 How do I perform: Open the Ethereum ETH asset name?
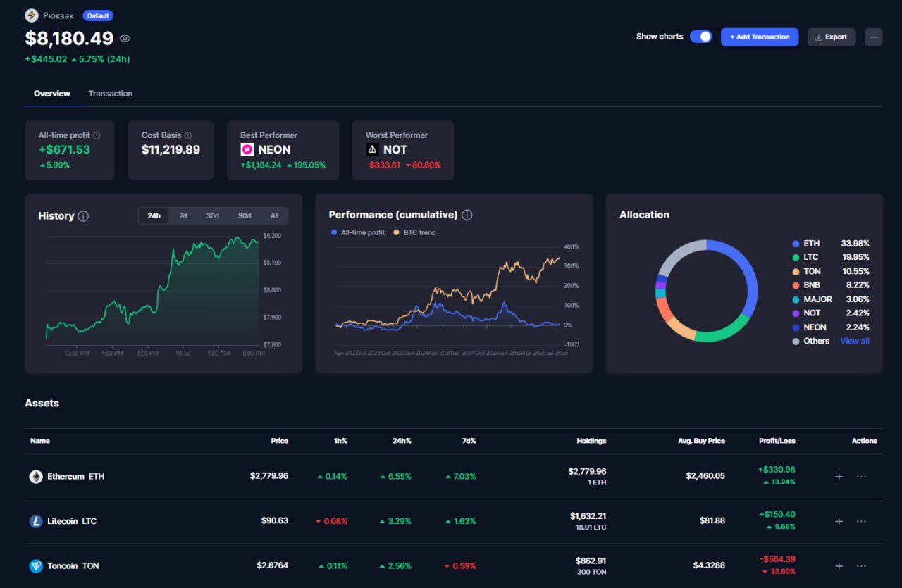75,477
